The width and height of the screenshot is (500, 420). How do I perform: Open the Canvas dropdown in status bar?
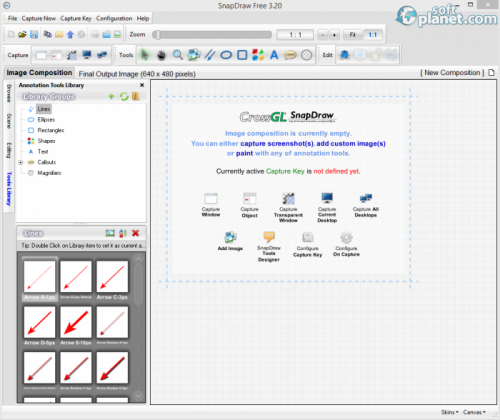pyautogui.click(x=474, y=412)
